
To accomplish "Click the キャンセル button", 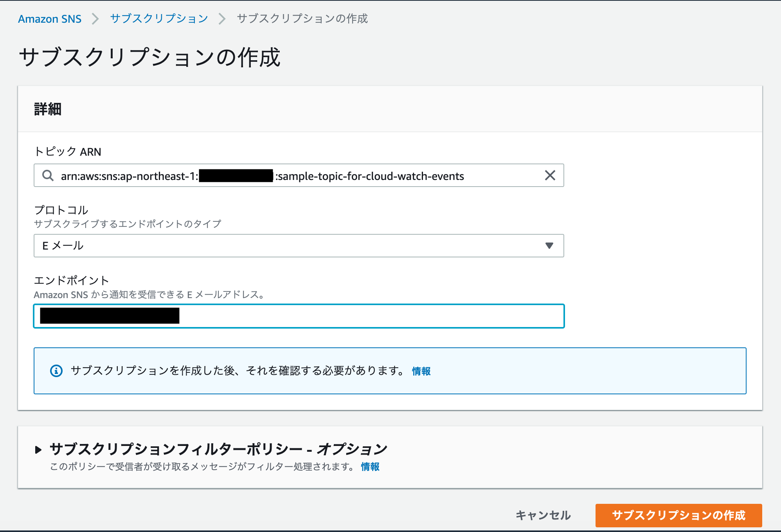I will coord(543,515).
